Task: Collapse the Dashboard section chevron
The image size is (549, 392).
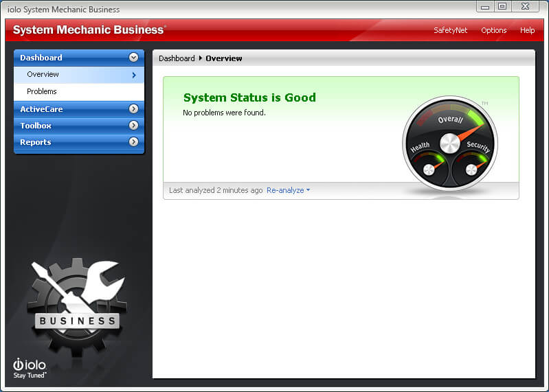Action: tap(133, 58)
